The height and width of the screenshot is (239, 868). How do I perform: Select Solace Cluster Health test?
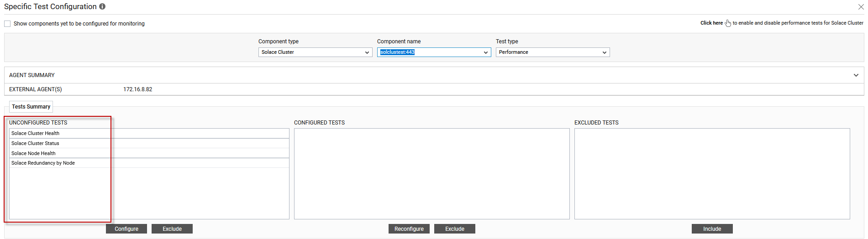[x=149, y=133]
